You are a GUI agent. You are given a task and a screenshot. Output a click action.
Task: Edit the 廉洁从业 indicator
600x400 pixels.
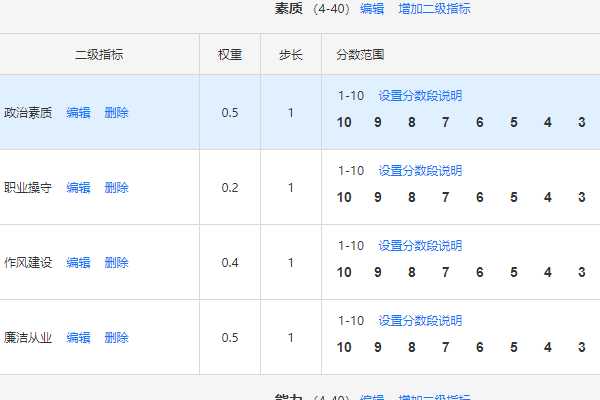point(78,338)
